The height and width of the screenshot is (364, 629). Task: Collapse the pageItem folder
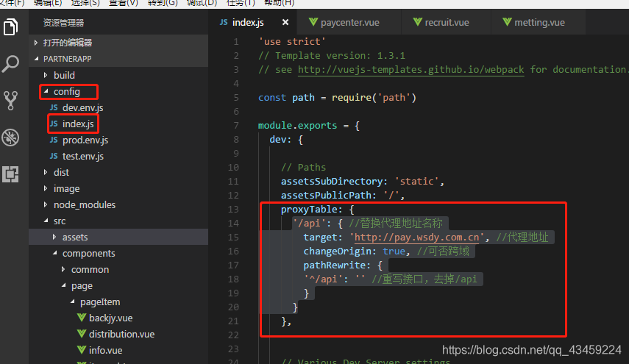[x=118, y=302]
